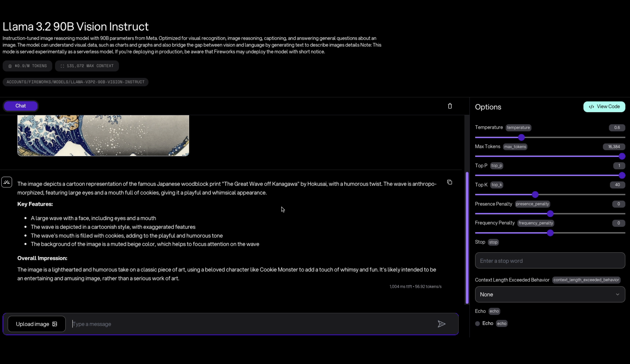The image size is (630, 364).
Task: Click the max_tokens parameter tag
Action: [515, 147]
